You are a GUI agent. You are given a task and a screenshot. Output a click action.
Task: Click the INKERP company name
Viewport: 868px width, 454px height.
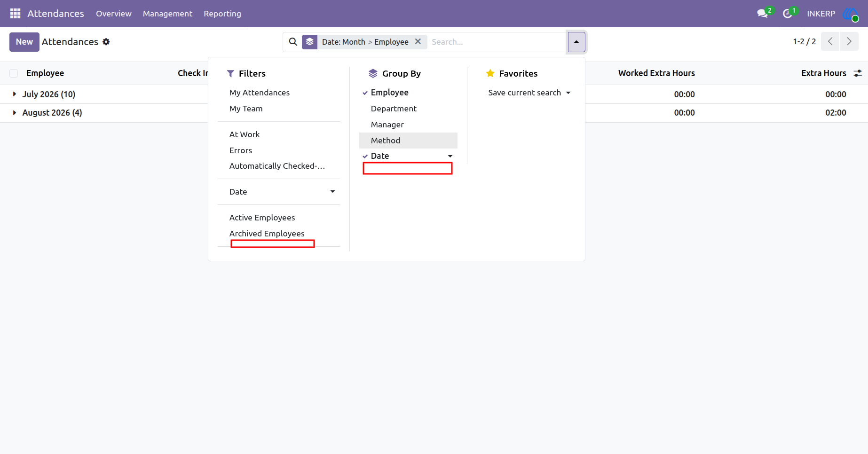coord(821,14)
